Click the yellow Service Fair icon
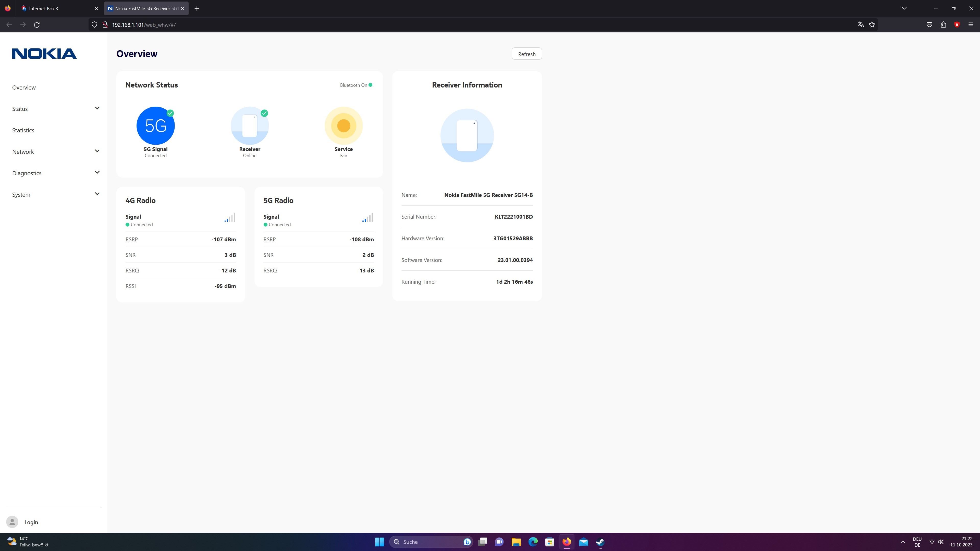The height and width of the screenshot is (551, 980). tap(343, 126)
